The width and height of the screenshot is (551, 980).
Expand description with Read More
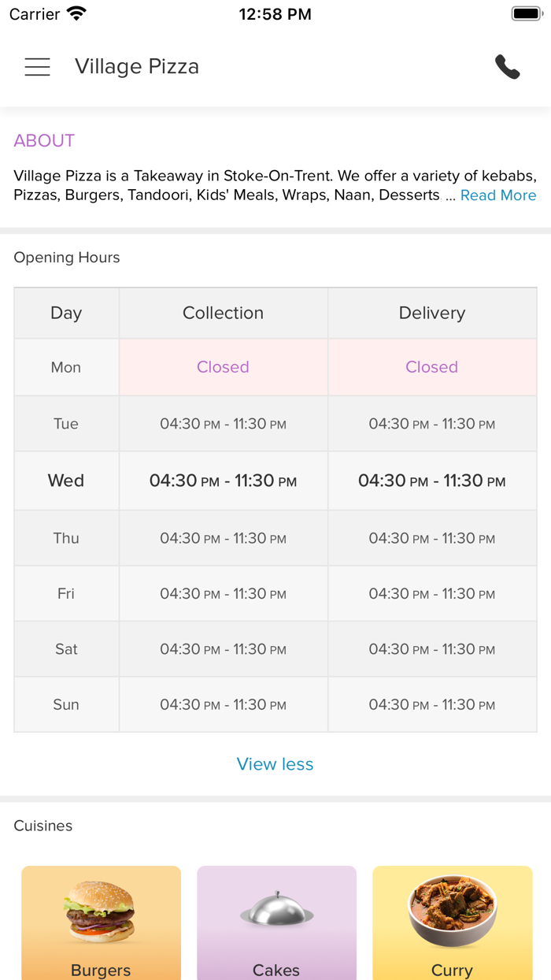click(497, 195)
